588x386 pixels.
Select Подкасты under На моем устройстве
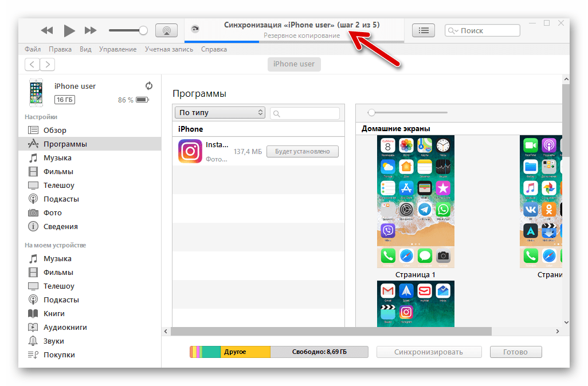[x=89, y=300]
